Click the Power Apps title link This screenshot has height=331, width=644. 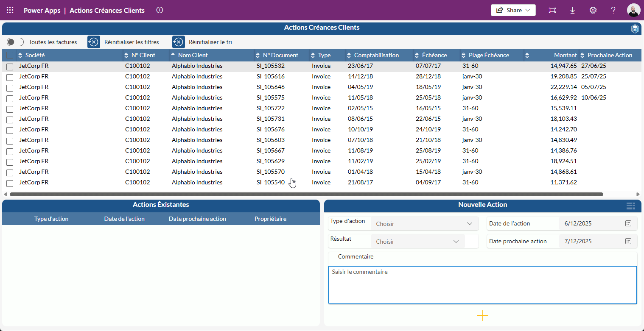(42, 10)
